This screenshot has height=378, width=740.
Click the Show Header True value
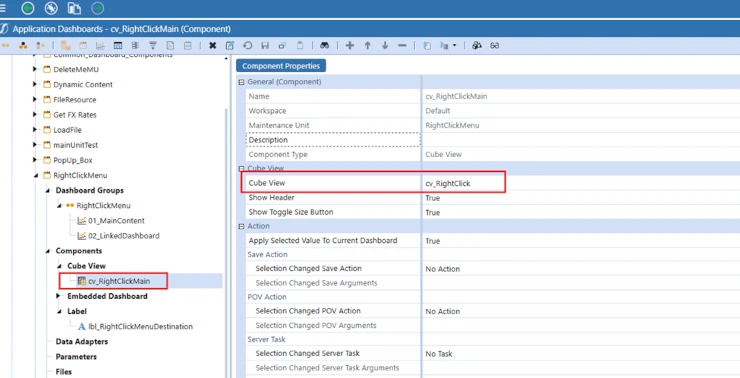[x=432, y=198]
